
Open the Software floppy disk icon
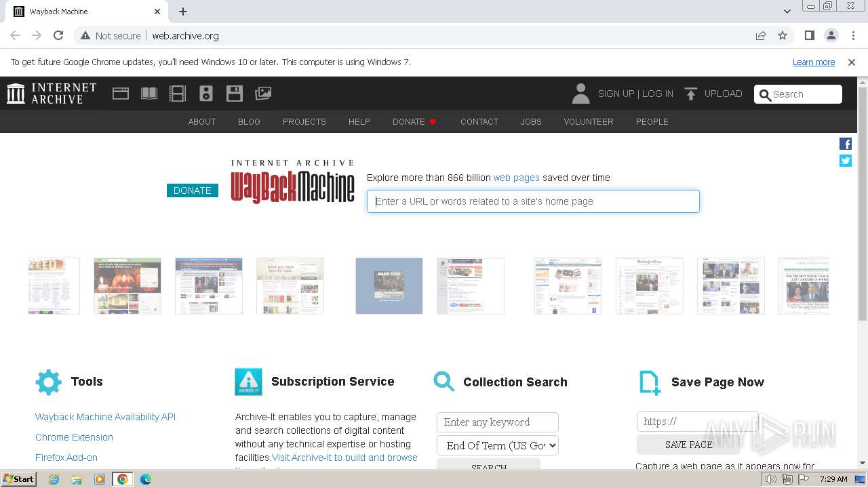(x=235, y=94)
